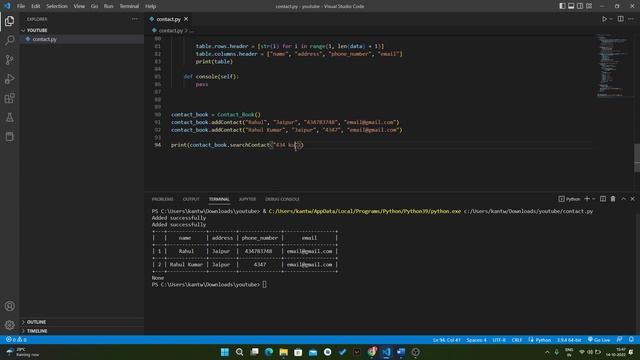Image resolution: width=640 pixels, height=360 pixels.
Task: Open the Run menu
Action: [109, 6]
